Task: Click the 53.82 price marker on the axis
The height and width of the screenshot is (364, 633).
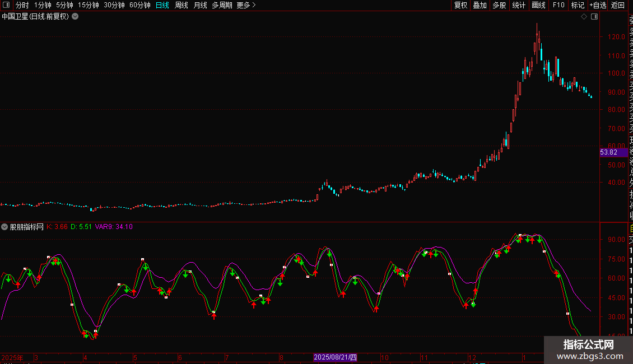Action: coord(613,152)
